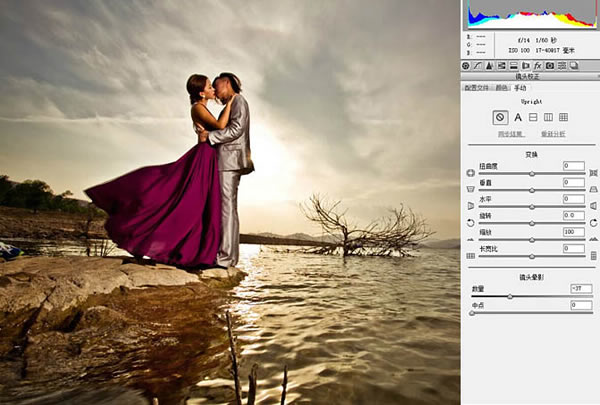Open the Snapshots panel icon

click(574, 66)
